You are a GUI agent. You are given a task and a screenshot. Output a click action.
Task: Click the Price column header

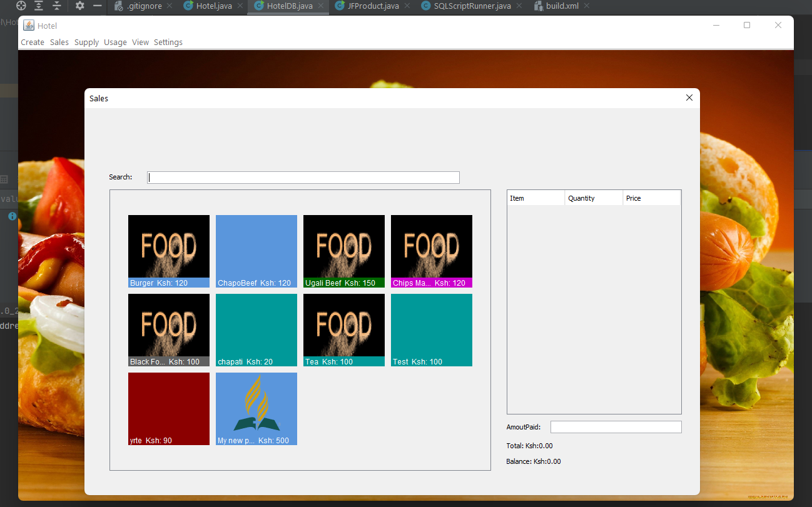click(652, 198)
